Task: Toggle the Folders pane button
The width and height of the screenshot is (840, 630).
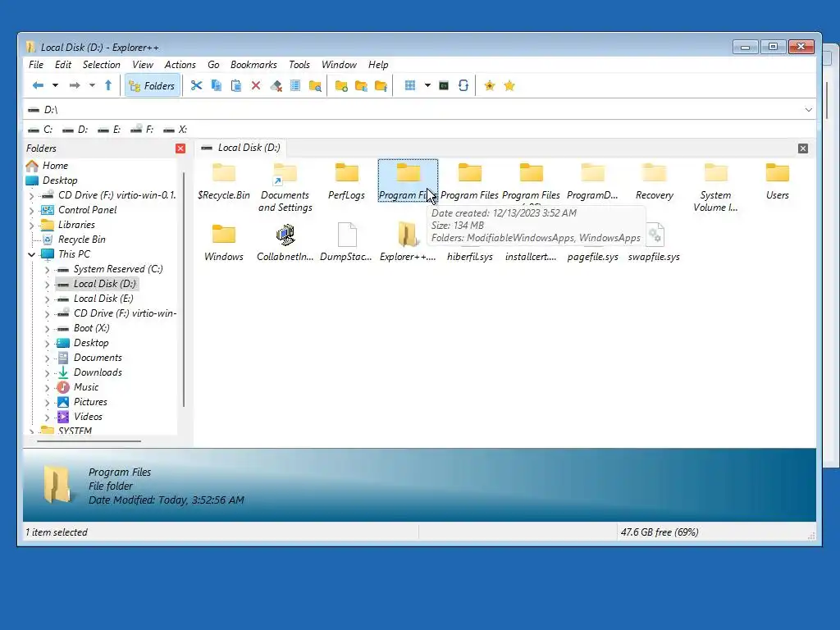Action: tap(152, 85)
